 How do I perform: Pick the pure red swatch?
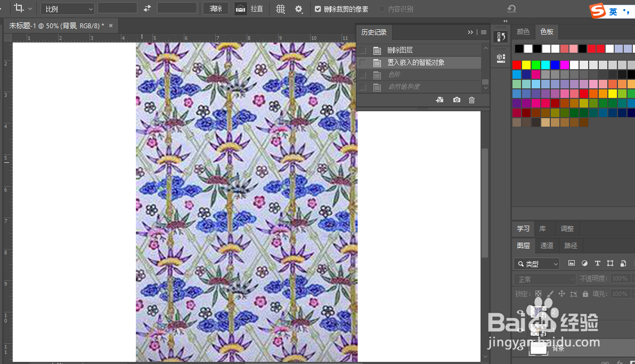tap(517, 65)
